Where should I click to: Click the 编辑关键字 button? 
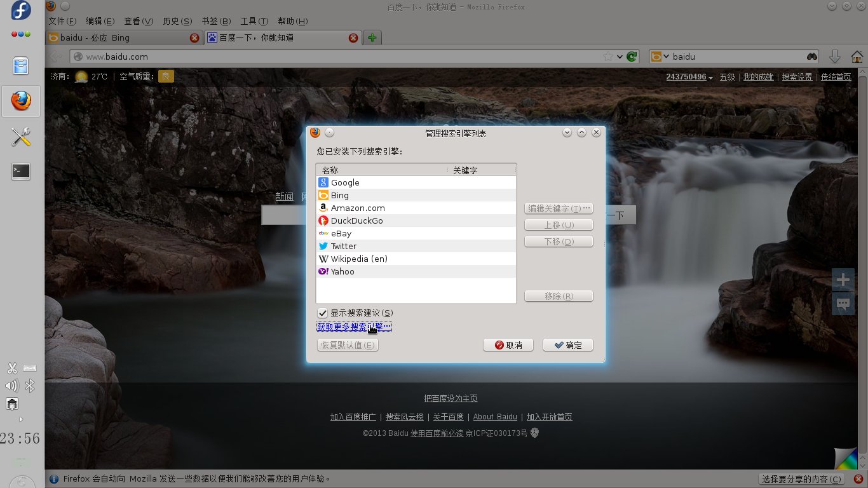559,208
